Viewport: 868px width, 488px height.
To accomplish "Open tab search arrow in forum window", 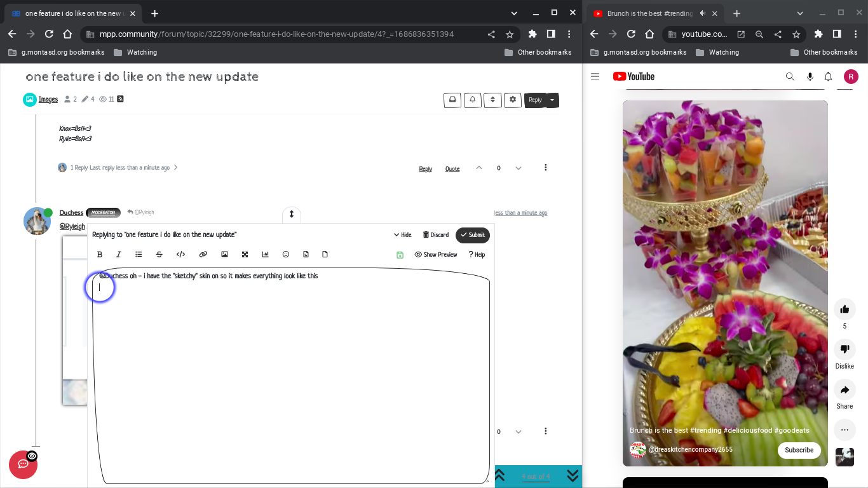I will tap(514, 13).
